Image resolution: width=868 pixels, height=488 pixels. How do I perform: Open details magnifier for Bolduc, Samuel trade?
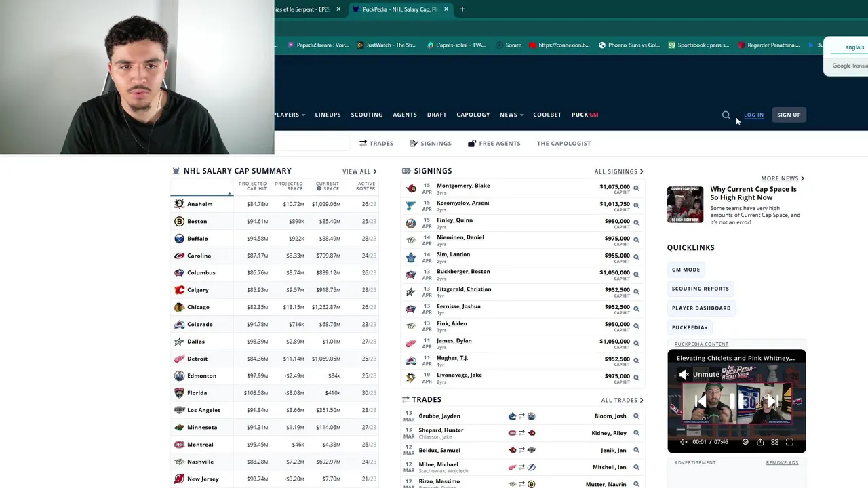(636, 450)
